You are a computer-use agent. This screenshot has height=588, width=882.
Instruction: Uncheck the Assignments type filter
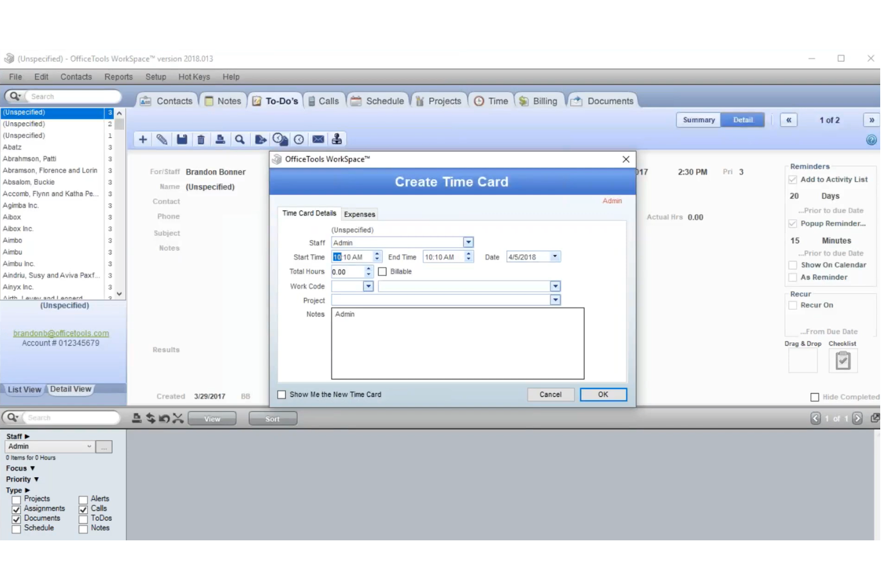[16, 509]
